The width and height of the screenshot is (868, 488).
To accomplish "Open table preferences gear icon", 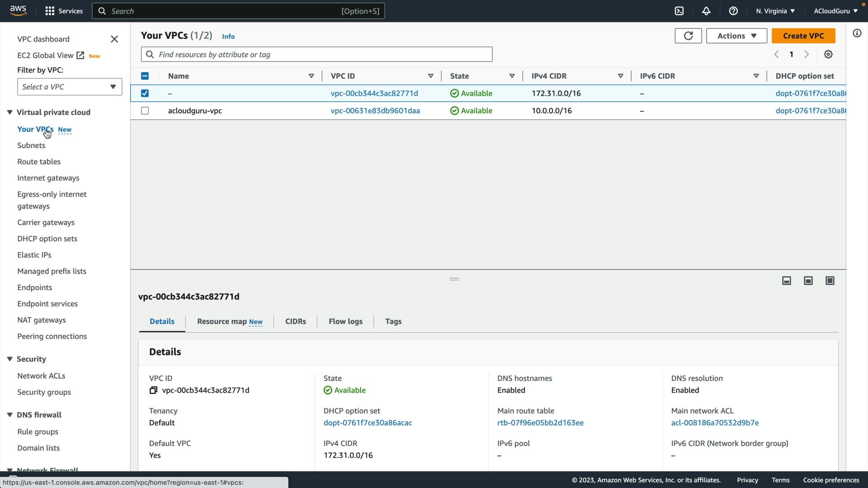I will [828, 54].
